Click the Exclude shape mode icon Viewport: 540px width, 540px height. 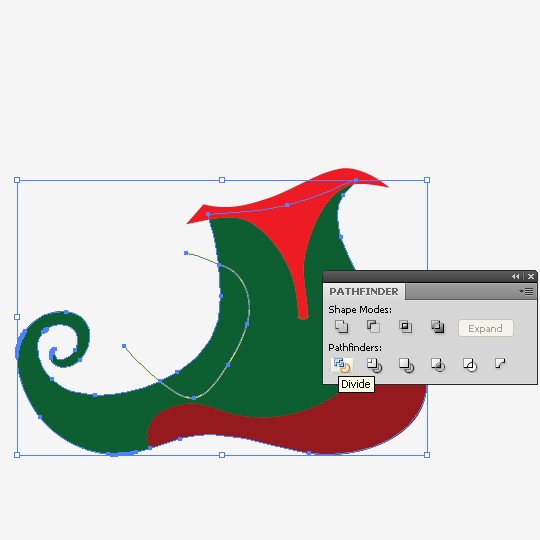coord(437,326)
